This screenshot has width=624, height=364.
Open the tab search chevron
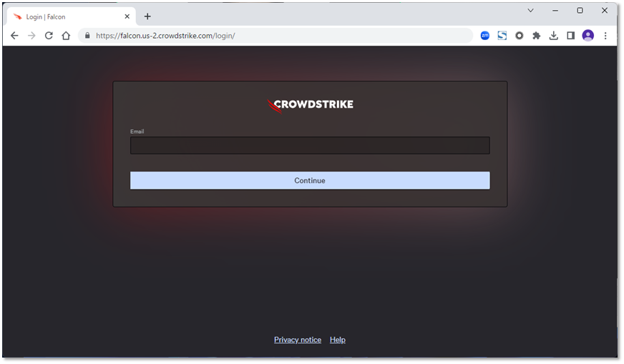tap(530, 11)
